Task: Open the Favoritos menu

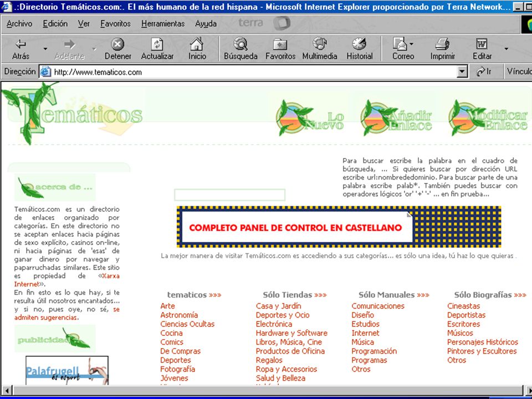Action: pyautogui.click(x=115, y=23)
